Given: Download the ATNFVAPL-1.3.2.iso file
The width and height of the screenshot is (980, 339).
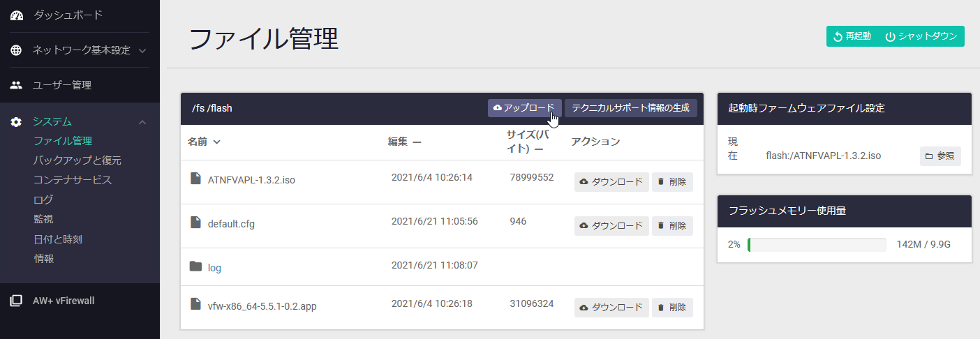Looking at the screenshot, I should (611, 182).
